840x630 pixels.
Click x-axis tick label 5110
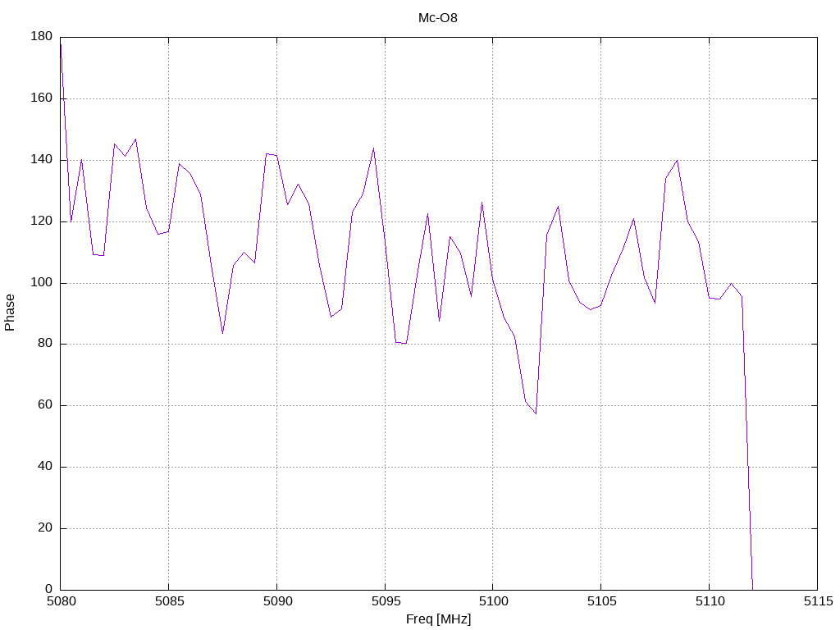click(710, 601)
